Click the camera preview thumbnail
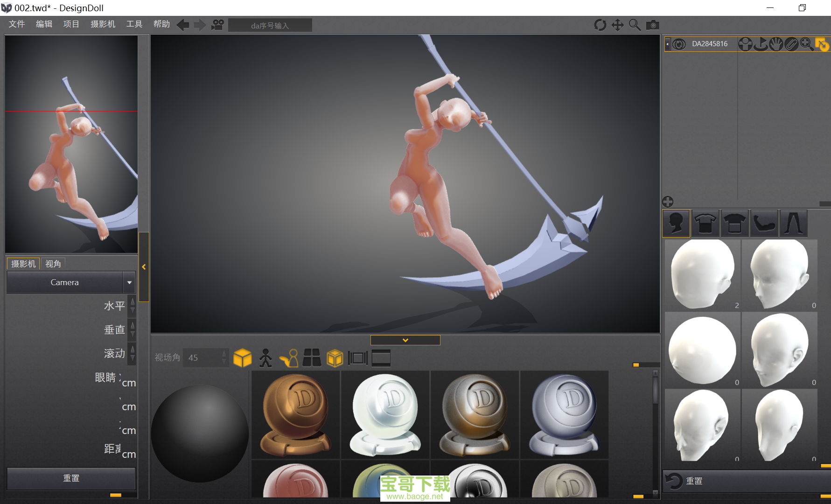831x504 pixels. pyautogui.click(x=71, y=144)
